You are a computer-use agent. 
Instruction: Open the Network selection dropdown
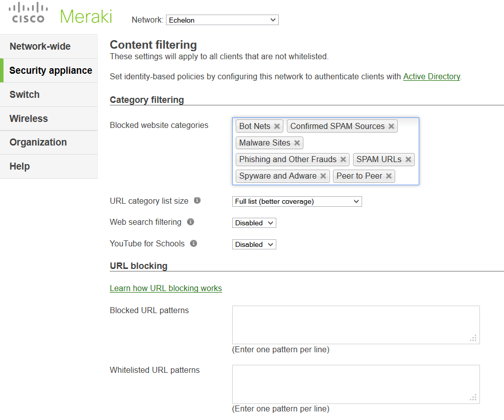[x=222, y=20]
